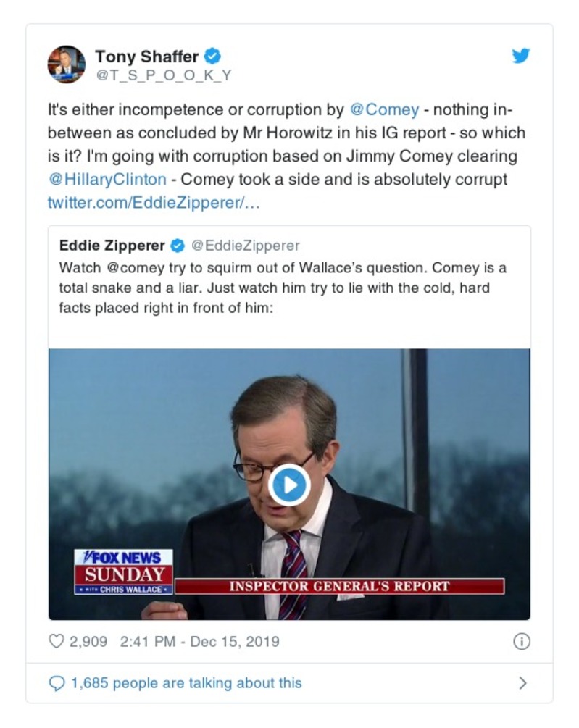Follow the twitter.com/EddieZipperer link
Viewport: 579px width, 728px height.
click(x=153, y=202)
